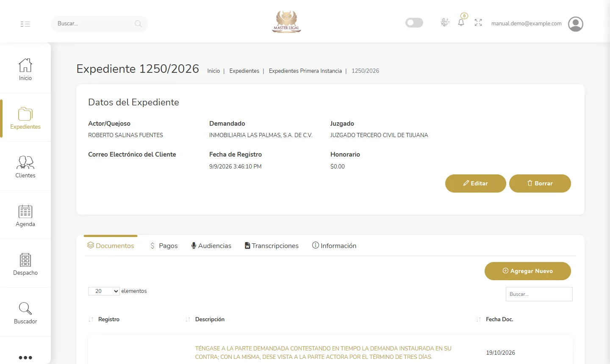This screenshot has height=364, width=610.
Task: Toggle the dark mode switch
Action: click(414, 22)
